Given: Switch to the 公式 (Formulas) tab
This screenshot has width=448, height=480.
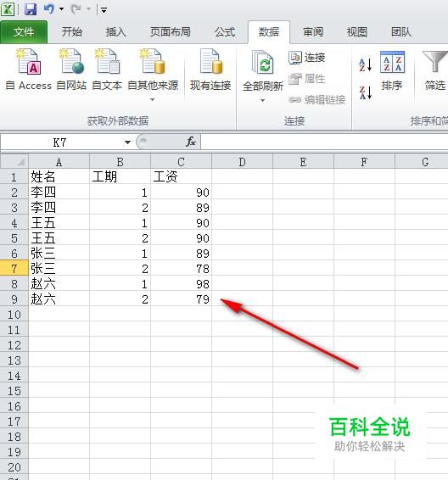Looking at the screenshot, I should [x=225, y=32].
